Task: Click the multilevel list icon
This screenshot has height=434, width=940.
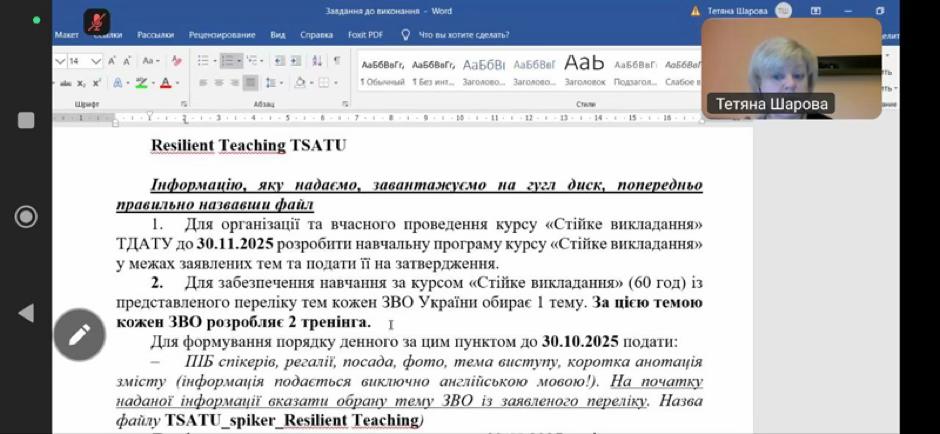Action: click(251, 61)
